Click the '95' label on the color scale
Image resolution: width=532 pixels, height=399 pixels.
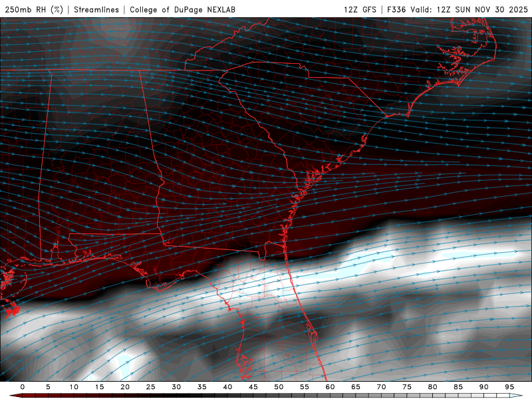[509, 387]
